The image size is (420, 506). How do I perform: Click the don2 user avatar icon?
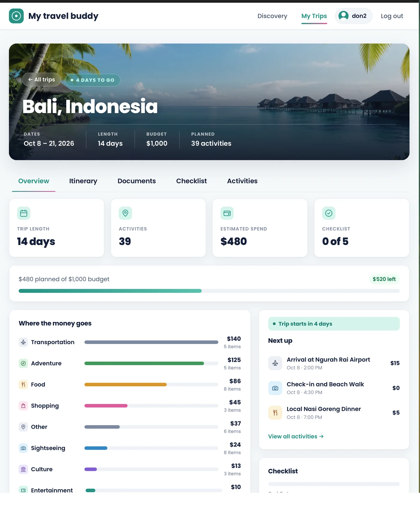pos(343,16)
